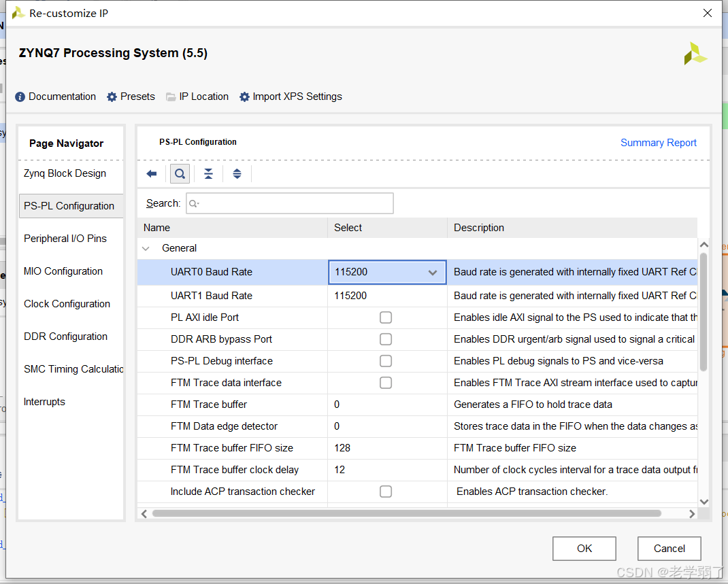Open the Interrupts page
The width and height of the screenshot is (728, 584).
tap(45, 402)
